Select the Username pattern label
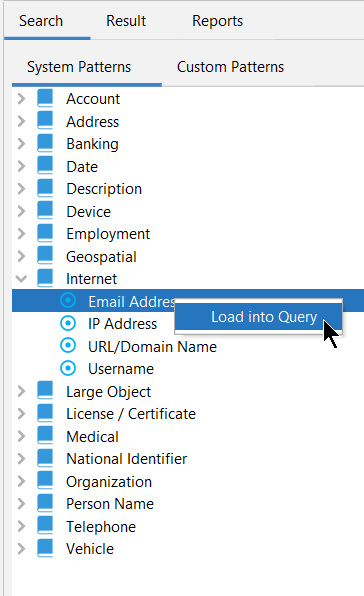Screen dimensions: 364x596 [x=121, y=369]
